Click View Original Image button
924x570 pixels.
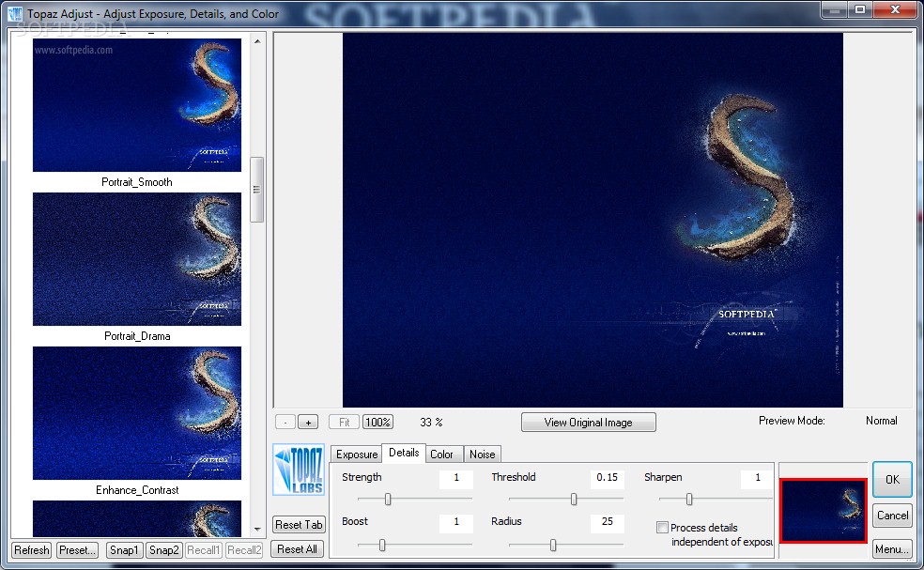point(588,422)
